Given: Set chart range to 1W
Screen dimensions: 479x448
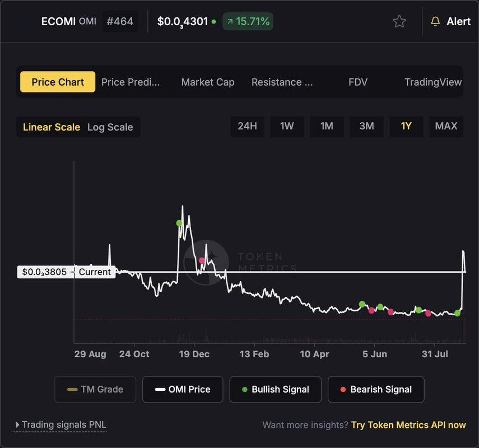Looking at the screenshot, I should 287,126.
